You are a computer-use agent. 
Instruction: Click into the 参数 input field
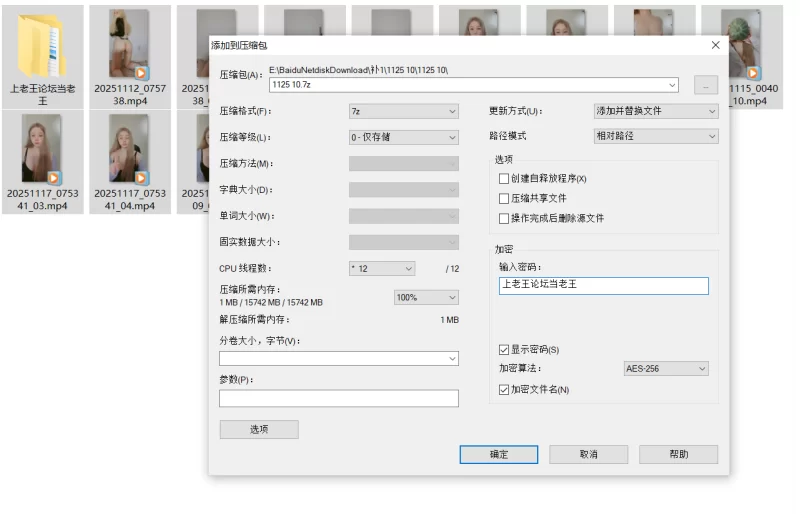pos(338,399)
